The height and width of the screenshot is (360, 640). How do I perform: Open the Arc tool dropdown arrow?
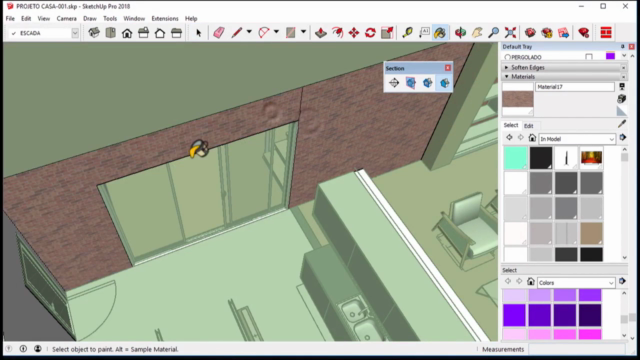point(276,32)
